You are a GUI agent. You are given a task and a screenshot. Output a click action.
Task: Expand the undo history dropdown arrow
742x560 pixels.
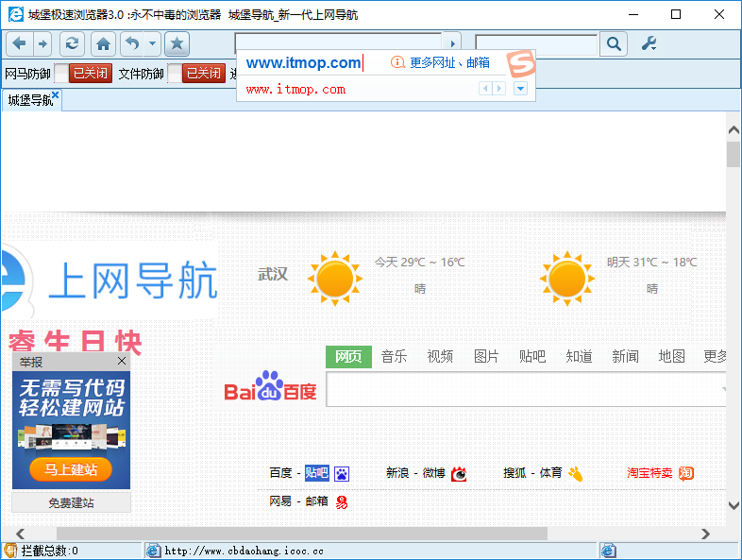[x=152, y=44]
